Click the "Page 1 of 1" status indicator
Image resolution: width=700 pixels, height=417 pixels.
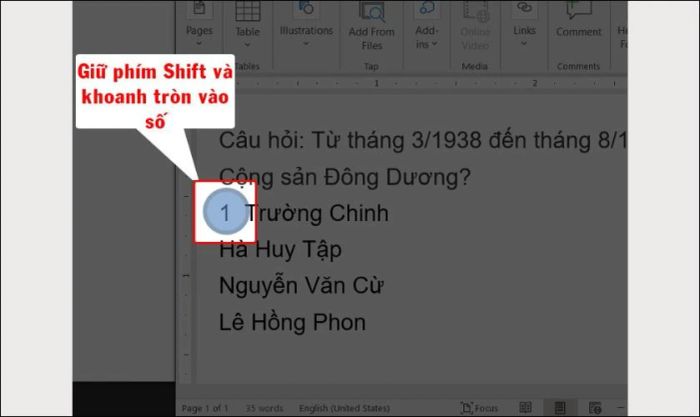205,408
